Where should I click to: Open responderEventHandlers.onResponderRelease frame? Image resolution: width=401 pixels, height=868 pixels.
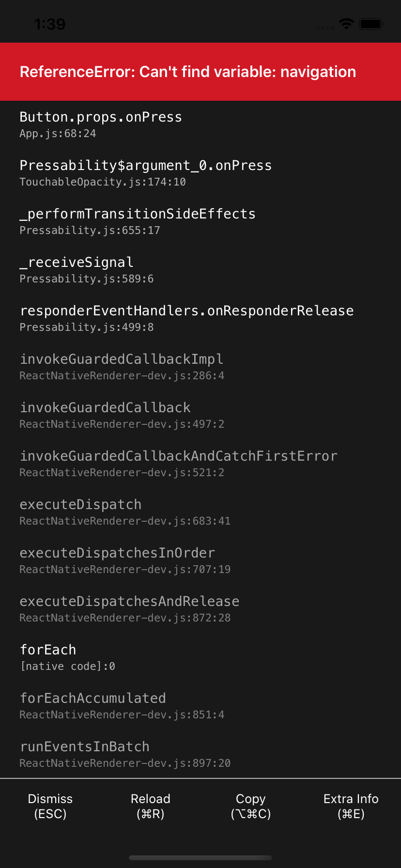(x=200, y=319)
